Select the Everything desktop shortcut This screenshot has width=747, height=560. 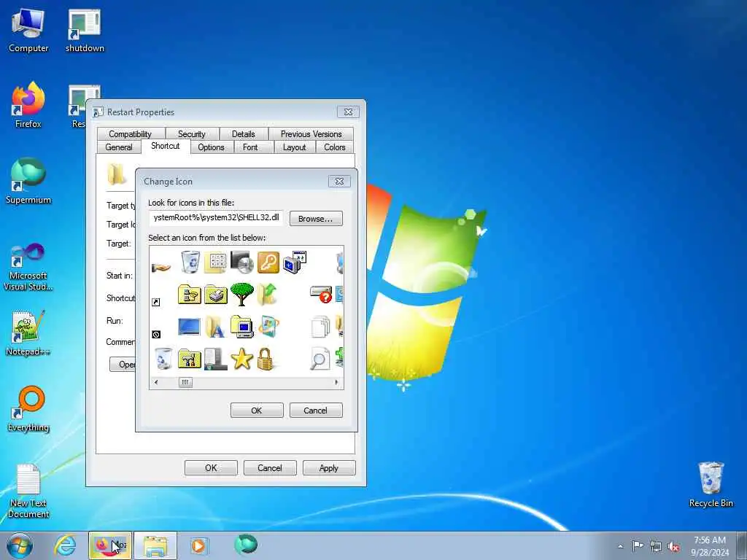click(x=28, y=409)
